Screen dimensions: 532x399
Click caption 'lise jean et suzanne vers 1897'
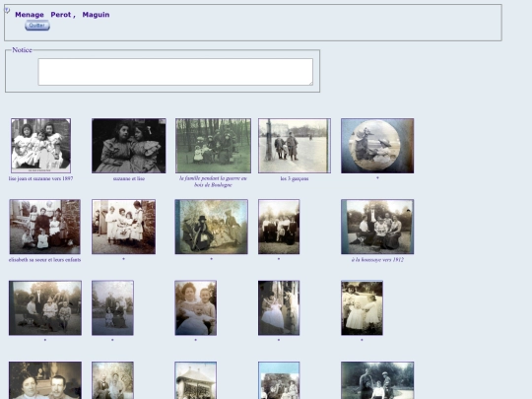[40, 178]
